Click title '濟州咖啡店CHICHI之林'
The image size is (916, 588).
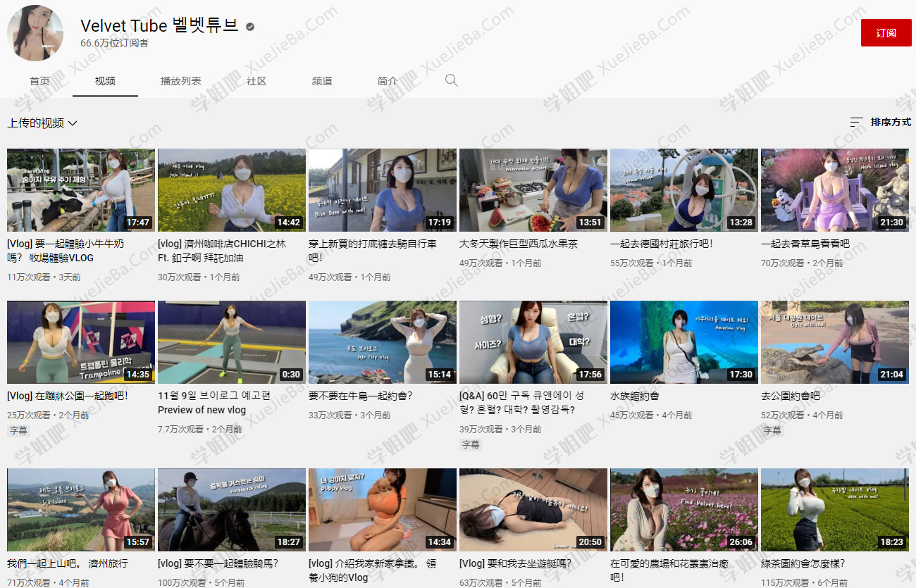tap(222, 251)
